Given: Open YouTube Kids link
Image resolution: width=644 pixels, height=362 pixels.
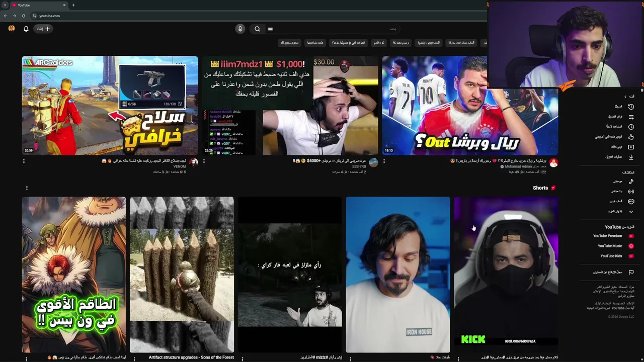Looking at the screenshot, I should pos(616,256).
